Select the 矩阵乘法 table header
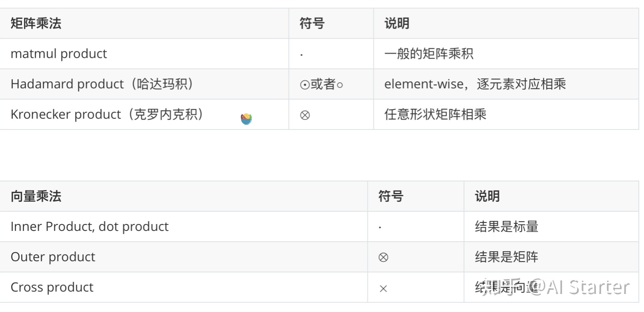 36,23
